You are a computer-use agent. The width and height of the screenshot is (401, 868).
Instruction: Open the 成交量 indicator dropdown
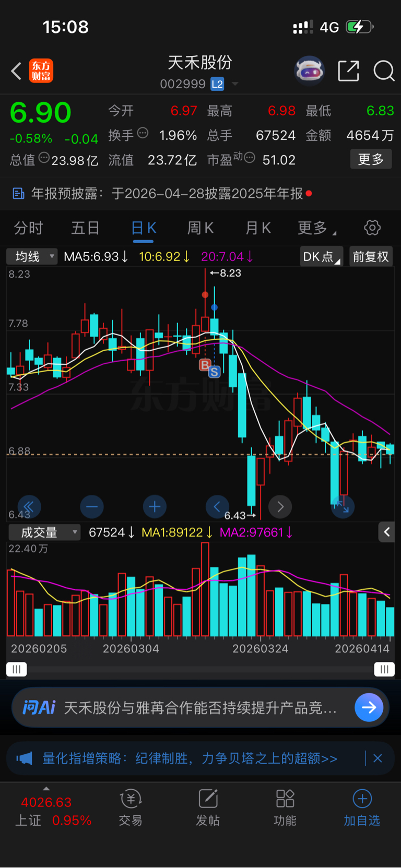[44, 532]
